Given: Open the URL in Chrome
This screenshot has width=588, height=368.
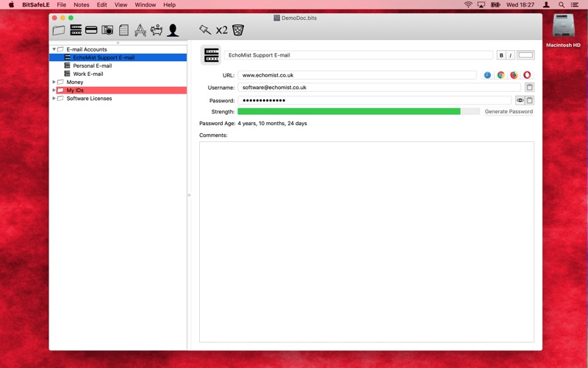Looking at the screenshot, I should click(501, 75).
